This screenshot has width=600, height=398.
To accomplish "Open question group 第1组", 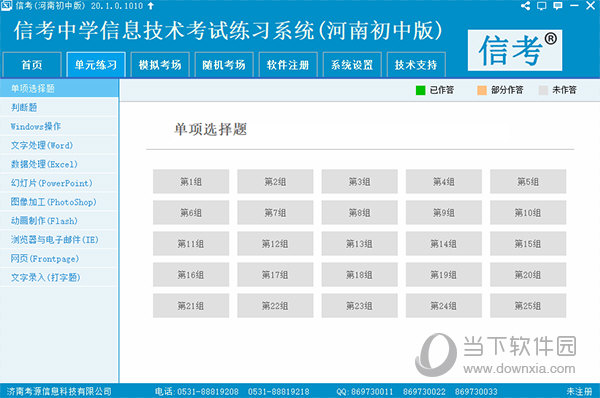I will [191, 181].
